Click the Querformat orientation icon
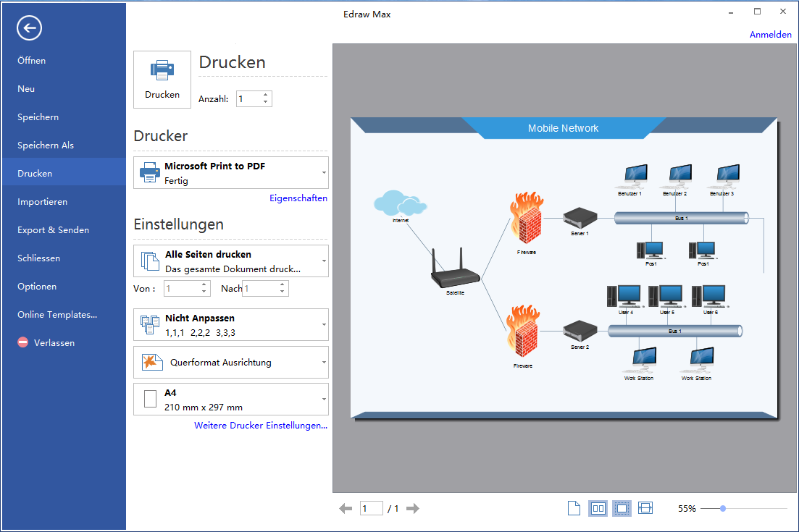 click(152, 362)
